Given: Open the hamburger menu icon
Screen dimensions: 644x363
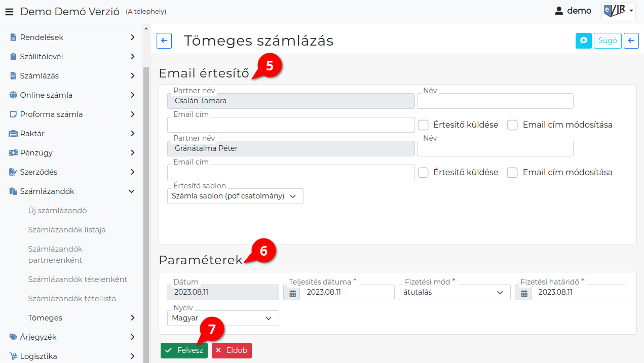Looking at the screenshot, I should 9,11.
